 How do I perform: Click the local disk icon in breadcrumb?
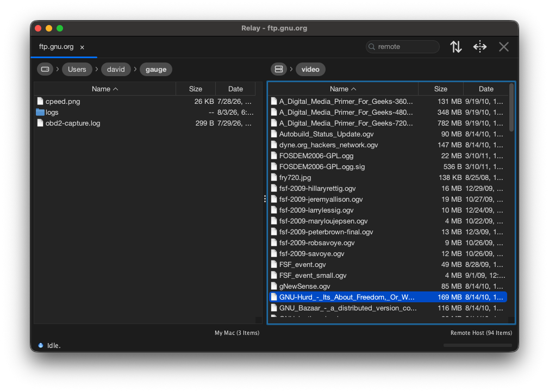click(x=45, y=70)
